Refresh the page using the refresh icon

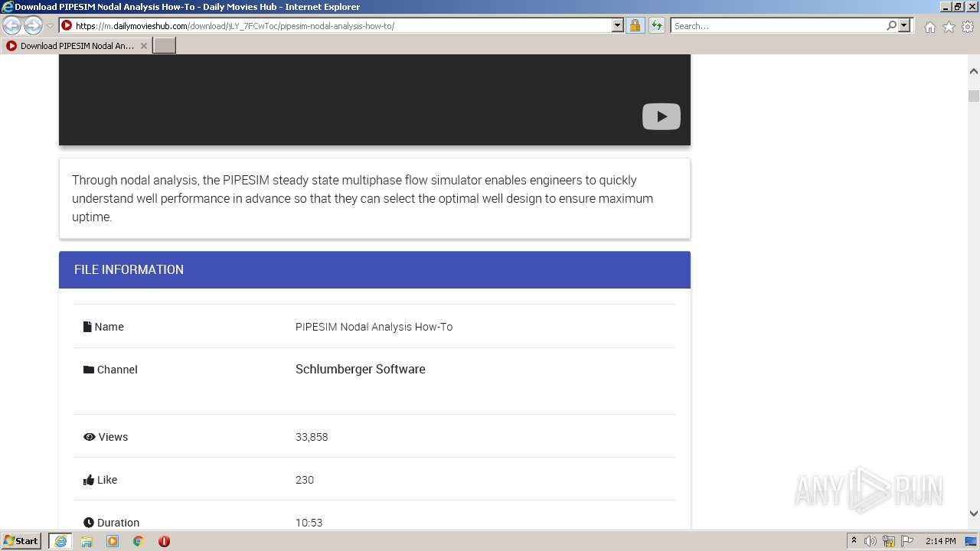tap(656, 25)
